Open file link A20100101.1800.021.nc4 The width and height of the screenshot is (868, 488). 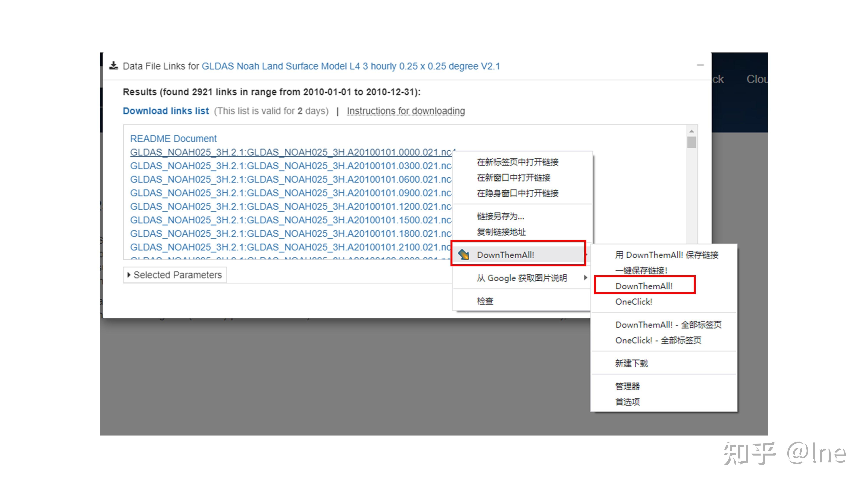tap(291, 233)
